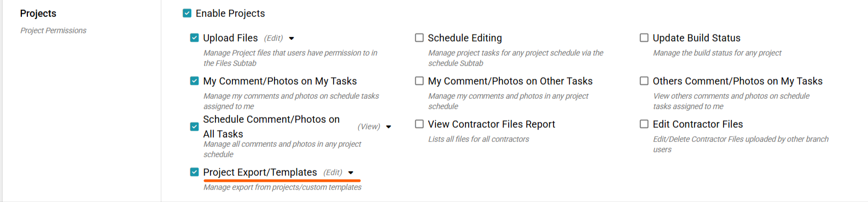Screen dimensions: 868x202
Task: Open the Upload Files (Edit) dropdown arrow
Action: [292, 38]
